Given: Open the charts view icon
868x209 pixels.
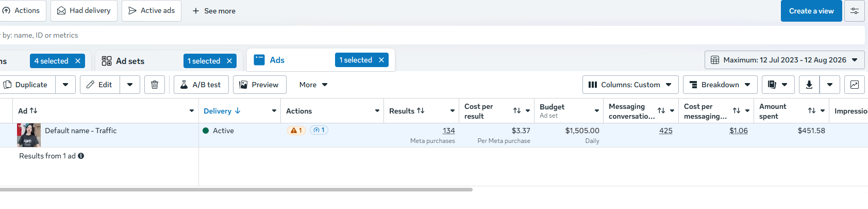Looking at the screenshot, I should 855,85.
